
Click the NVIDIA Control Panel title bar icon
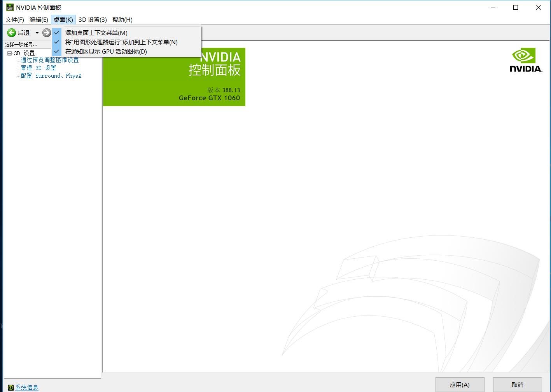tap(10, 7)
